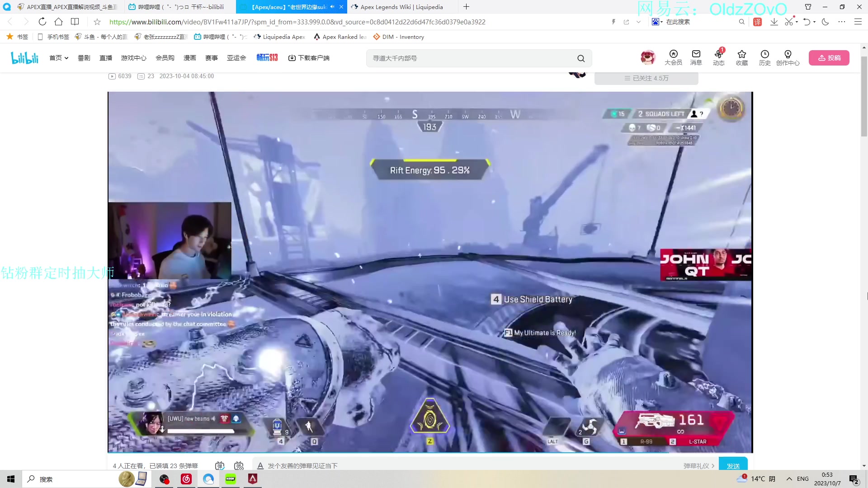Open 创作中心 creator center icon
This screenshot has width=868, height=488.
[788, 58]
